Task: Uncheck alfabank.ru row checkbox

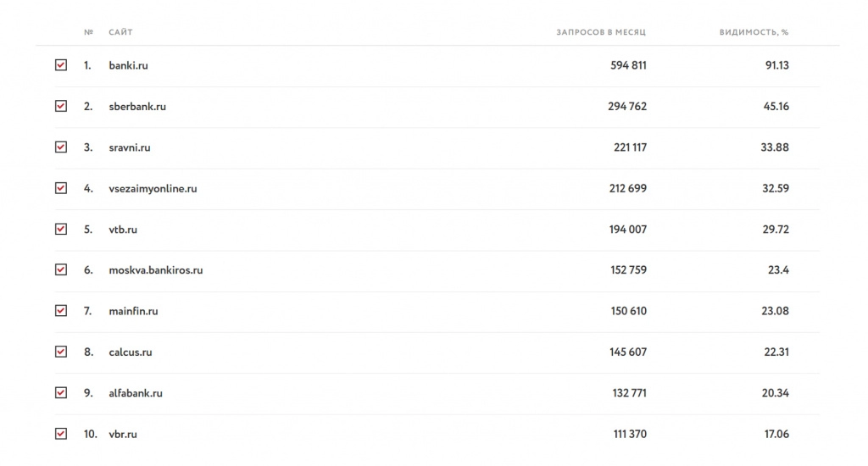Action: (61, 393)
